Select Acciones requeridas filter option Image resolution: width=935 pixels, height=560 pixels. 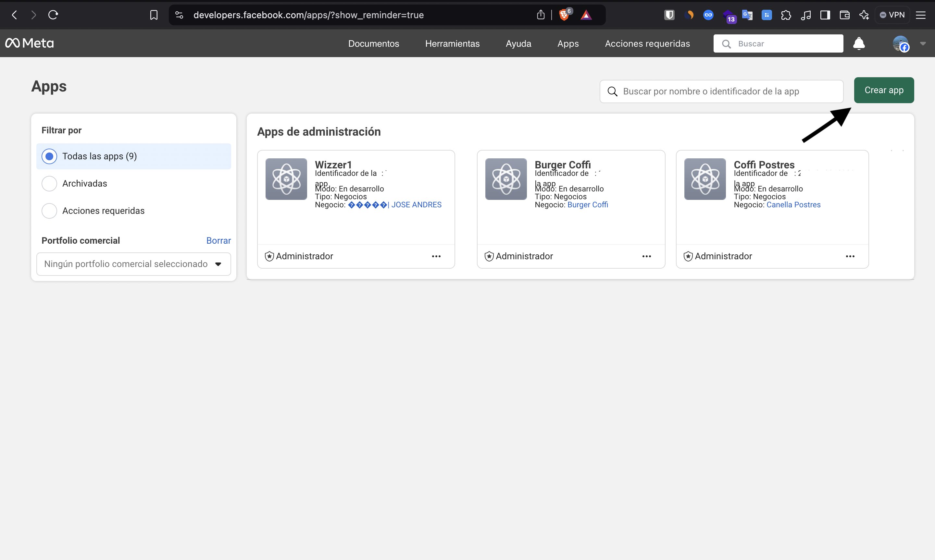49,211
